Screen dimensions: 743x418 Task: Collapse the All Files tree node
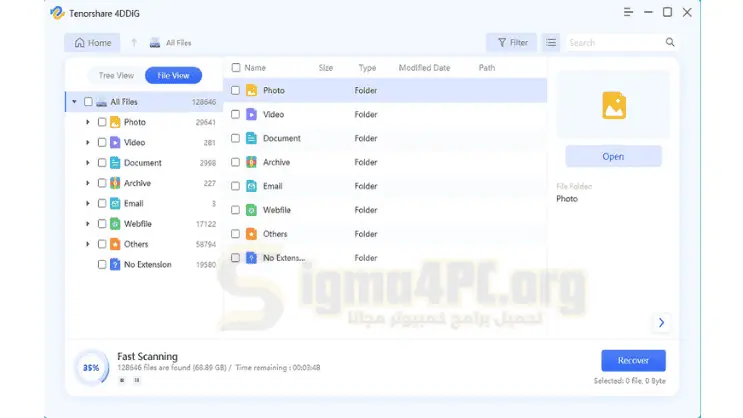tap(74, 102)
